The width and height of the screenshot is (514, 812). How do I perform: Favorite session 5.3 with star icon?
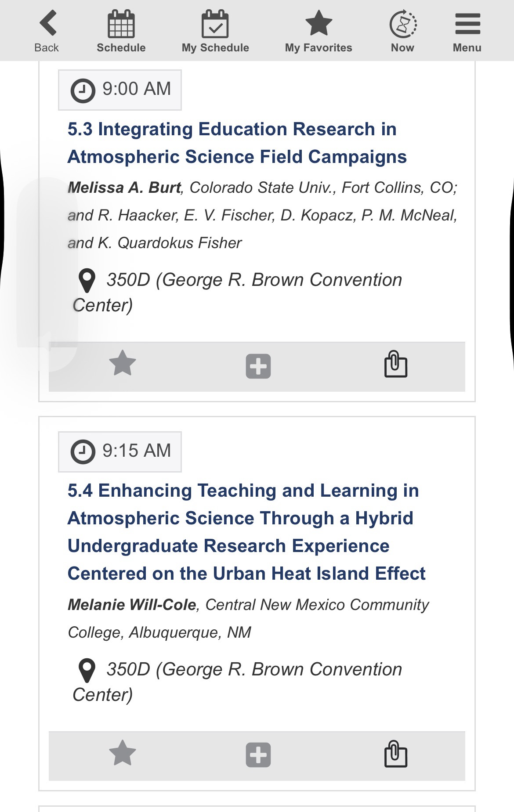point(122,363)
